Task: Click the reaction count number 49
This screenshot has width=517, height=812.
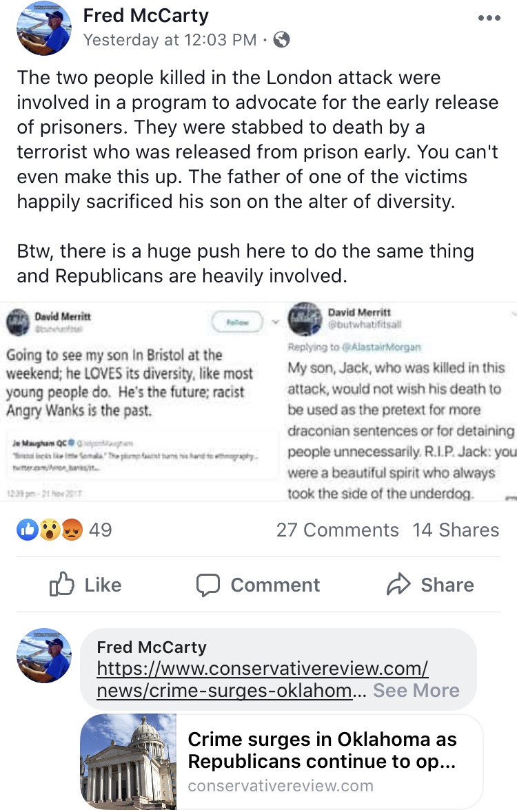Action: pos(101,530)
